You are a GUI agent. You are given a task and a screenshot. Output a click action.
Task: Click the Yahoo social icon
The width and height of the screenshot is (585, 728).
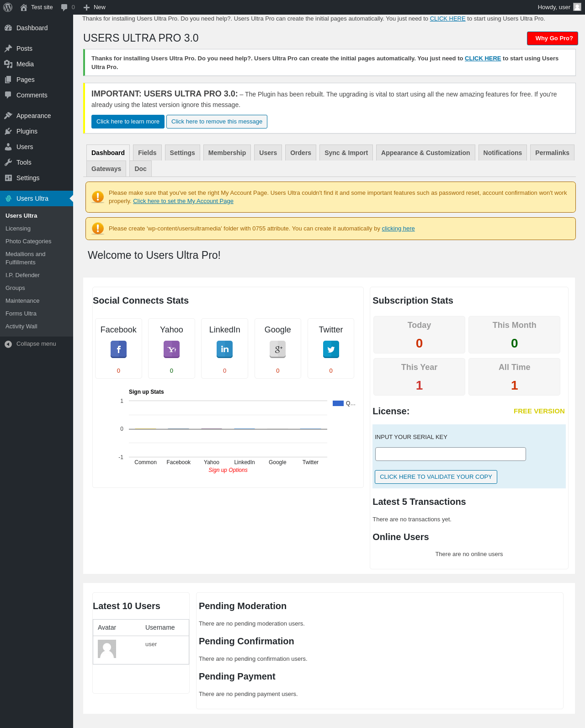click(171, 349)
